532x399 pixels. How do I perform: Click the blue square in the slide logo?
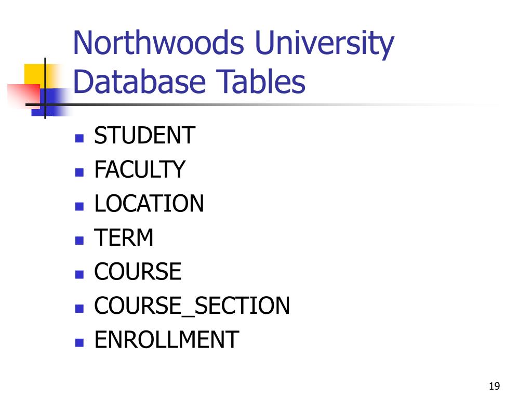(x=51, y=102)
